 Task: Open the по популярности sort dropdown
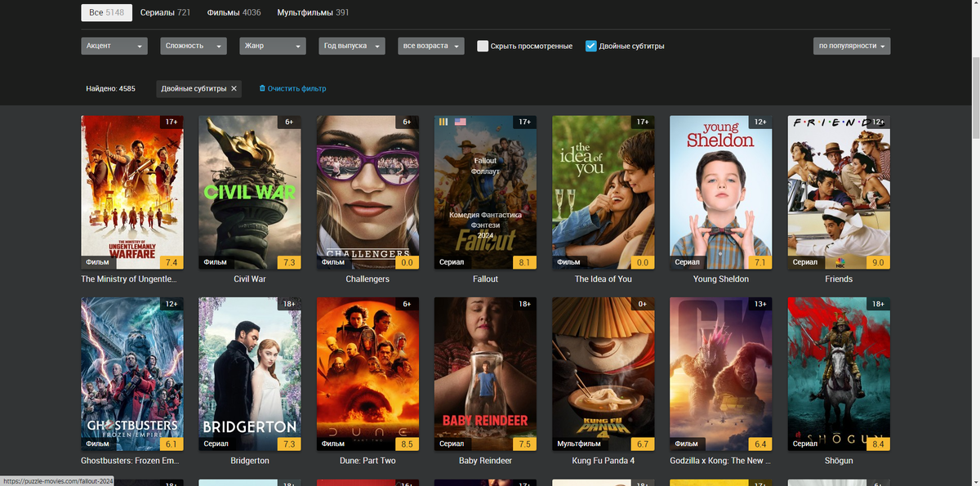852,46
